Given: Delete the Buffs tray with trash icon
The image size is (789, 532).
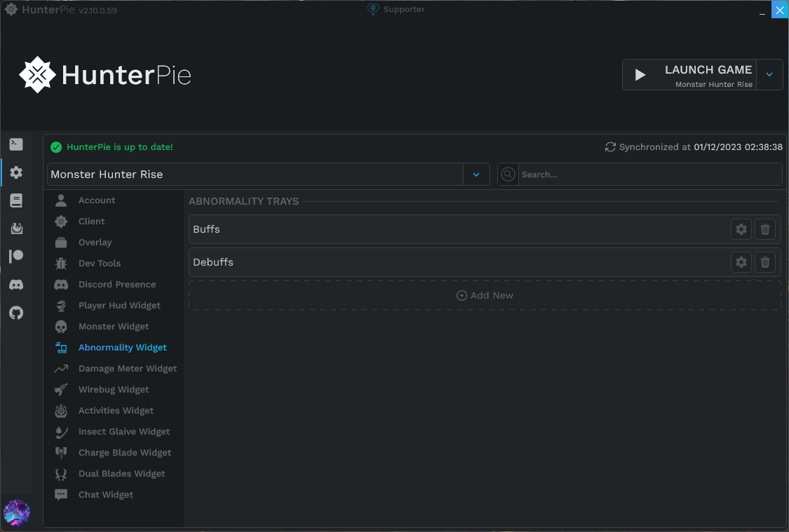Looking at the screenshot, I should [x=765, y=229].
